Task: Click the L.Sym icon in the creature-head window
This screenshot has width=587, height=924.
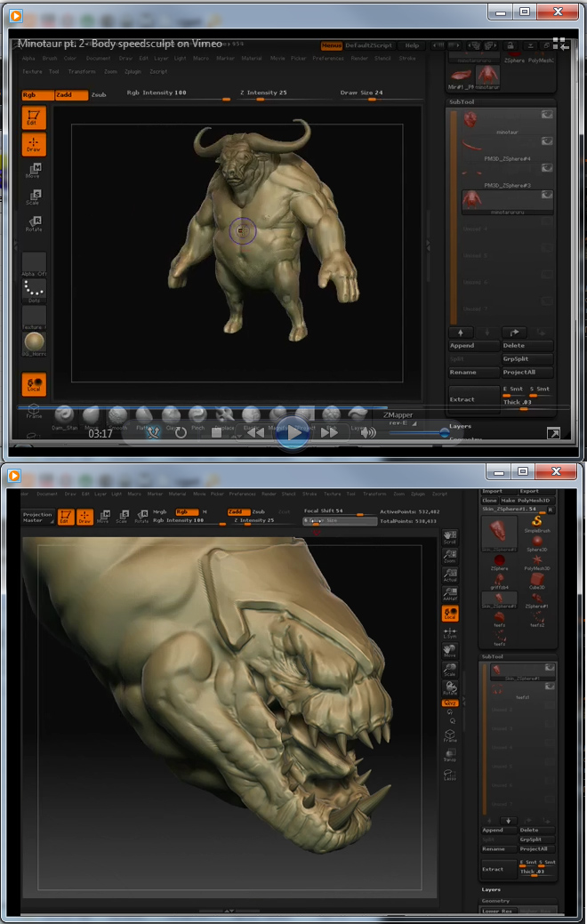Action: [450, 632]
